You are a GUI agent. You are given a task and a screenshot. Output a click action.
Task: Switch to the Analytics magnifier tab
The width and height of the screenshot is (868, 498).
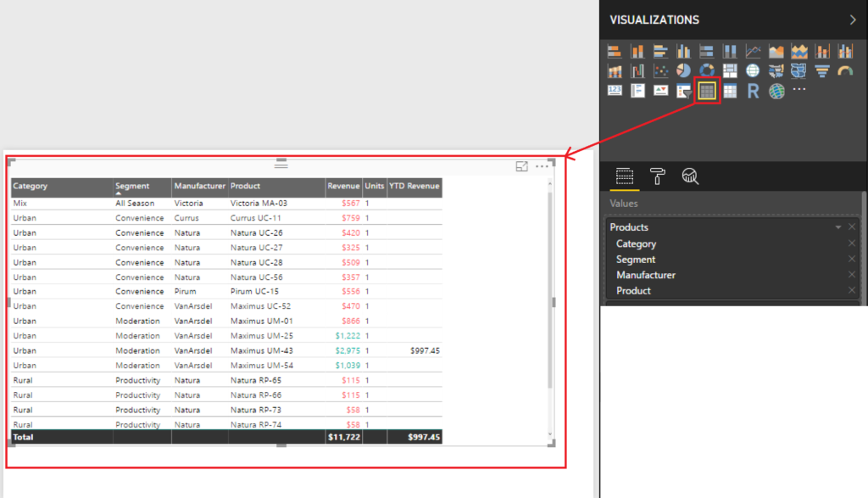(691, 176)
